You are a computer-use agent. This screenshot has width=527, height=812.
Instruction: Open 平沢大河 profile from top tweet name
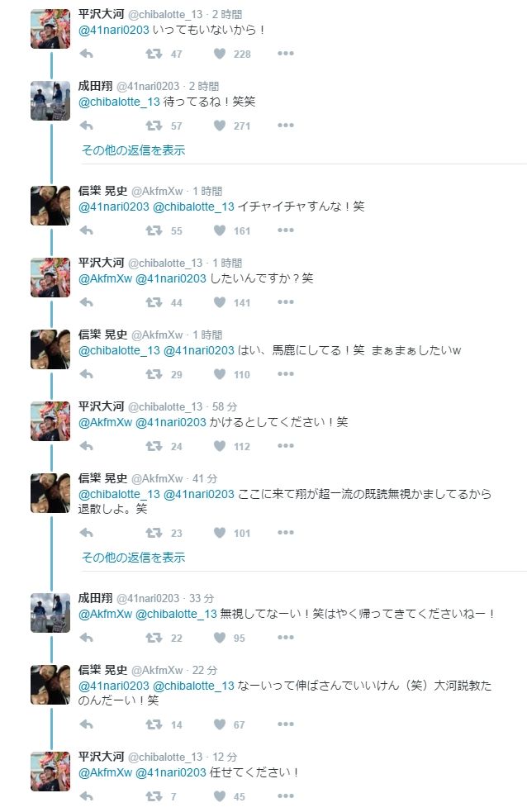click(x=101, y=14)
